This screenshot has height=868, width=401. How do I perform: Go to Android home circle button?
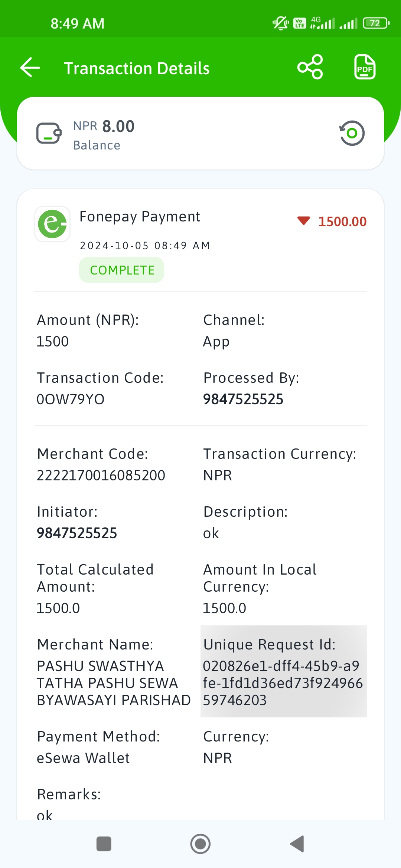200,844
